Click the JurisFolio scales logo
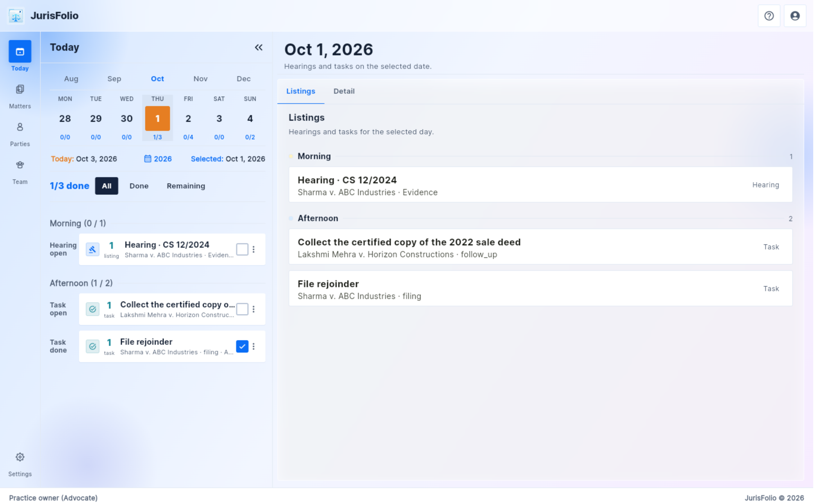 point(16,16)
